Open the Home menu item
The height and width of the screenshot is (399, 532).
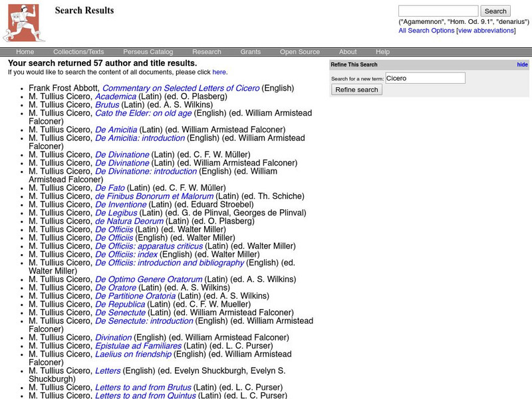[25, 52]
